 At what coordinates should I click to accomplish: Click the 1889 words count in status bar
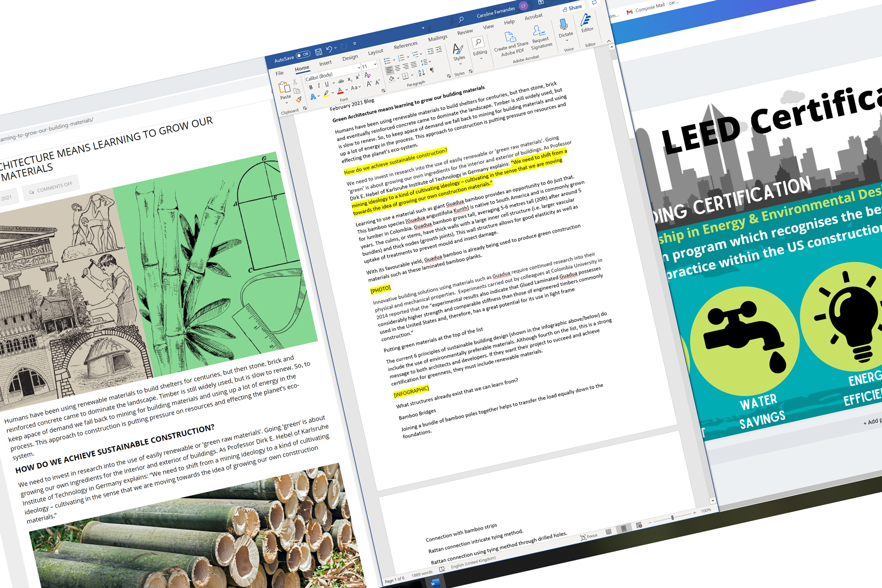coord(422,574)
